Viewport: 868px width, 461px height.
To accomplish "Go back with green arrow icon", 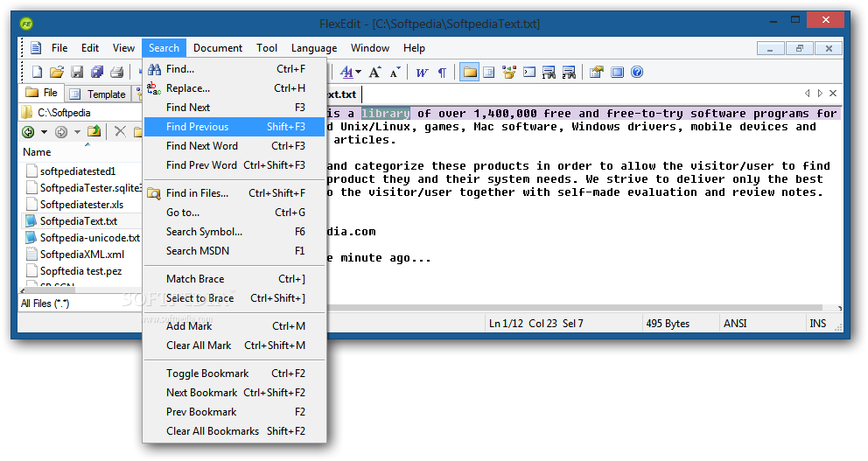I will tap(28, 132).
